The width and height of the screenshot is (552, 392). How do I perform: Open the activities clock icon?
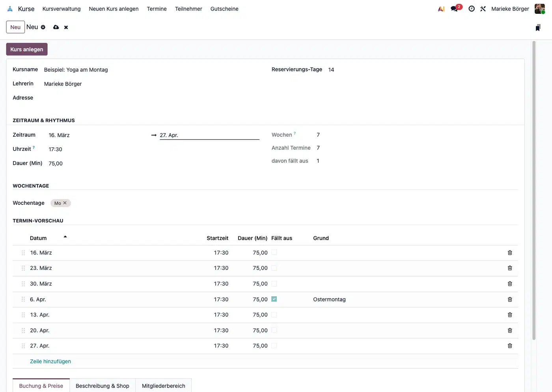tap(472, 9)
